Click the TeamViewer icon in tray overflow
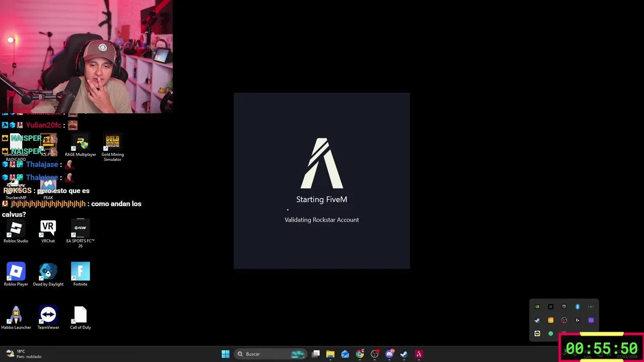The image size is (644, 362). point(537,334)
